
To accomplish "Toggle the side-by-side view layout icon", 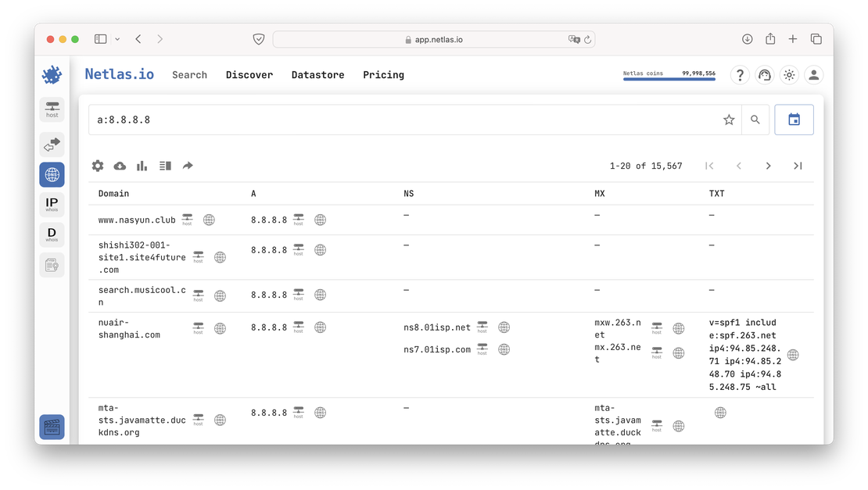I will 163,166.
